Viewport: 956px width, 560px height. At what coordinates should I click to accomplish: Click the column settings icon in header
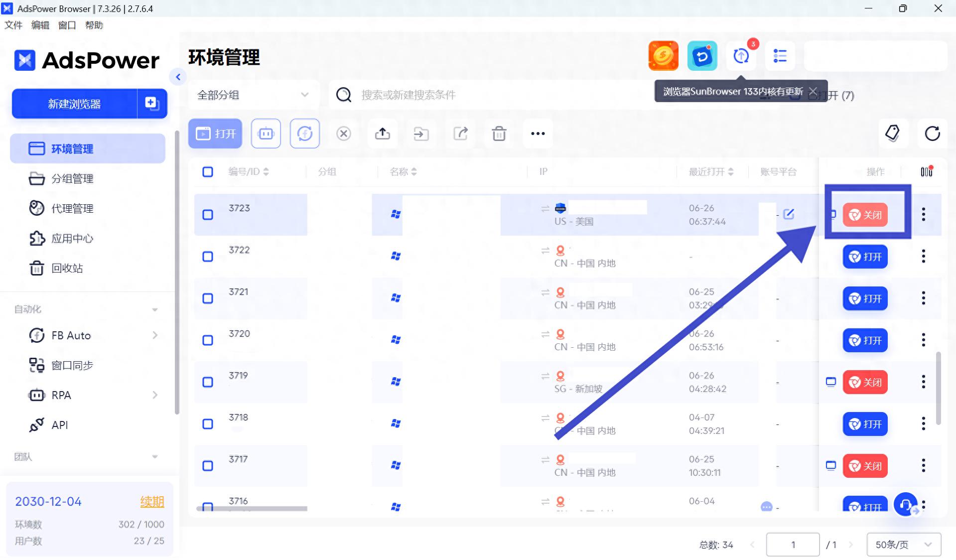(x=926, y=172)
